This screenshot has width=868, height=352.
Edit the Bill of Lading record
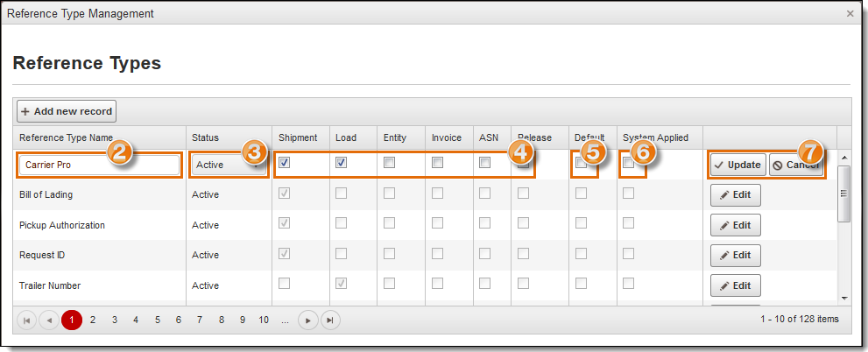(735, 195)
